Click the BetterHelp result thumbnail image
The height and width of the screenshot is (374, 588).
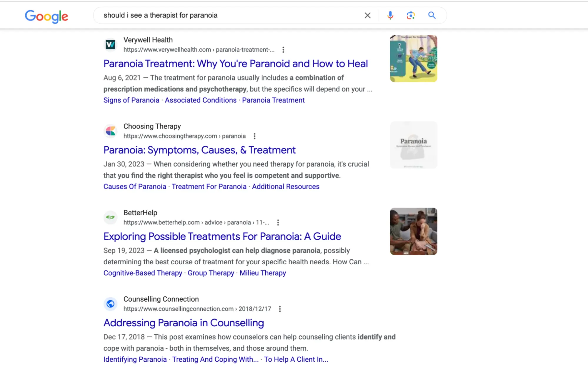[x=413, y=231]
